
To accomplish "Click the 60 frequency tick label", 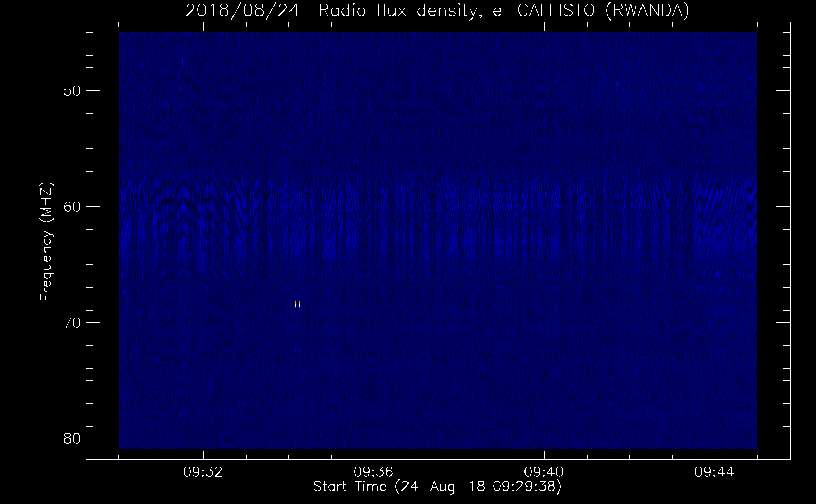I will coord(73,207).
